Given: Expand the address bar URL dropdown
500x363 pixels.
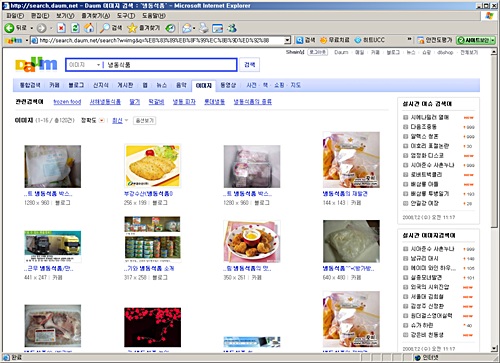Looking at the screenshot, I should click(287, 40).
